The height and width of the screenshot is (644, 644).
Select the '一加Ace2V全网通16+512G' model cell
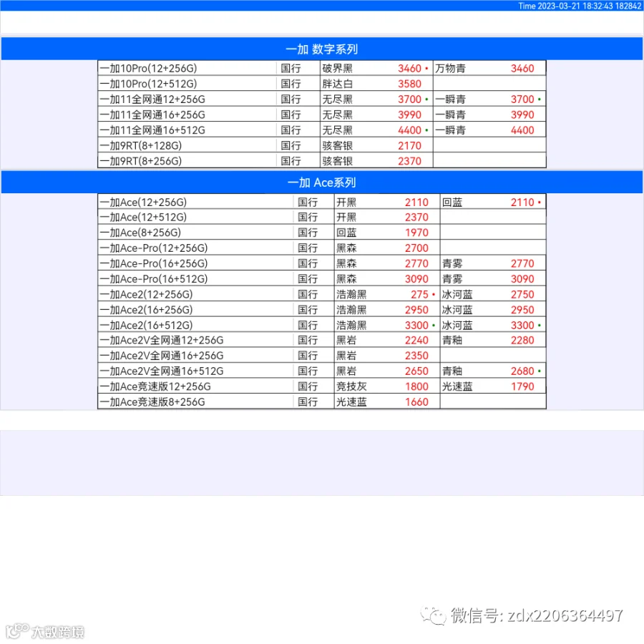(195, 371)
